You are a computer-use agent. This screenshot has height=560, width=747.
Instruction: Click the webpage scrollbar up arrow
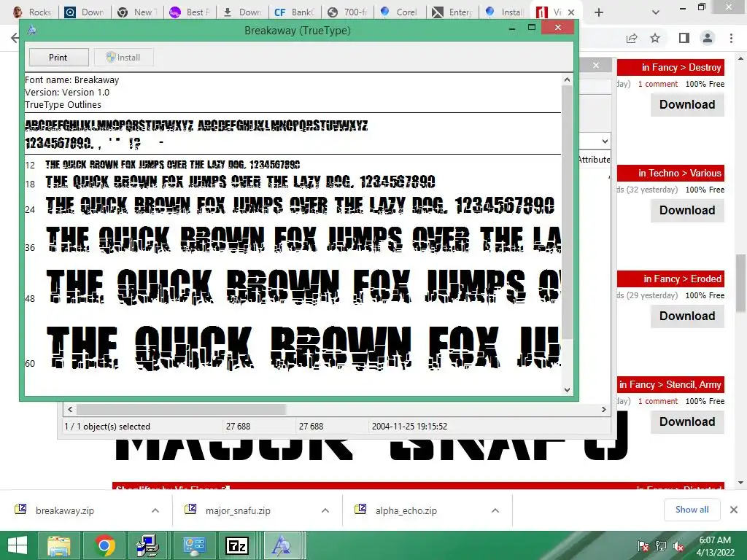point(741,59)
